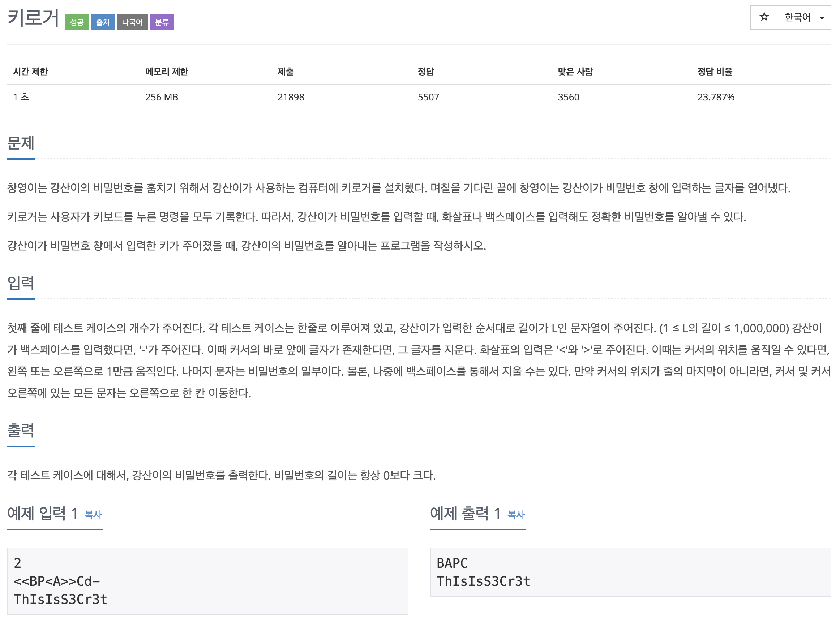The height and width of the screenshot is (627, 840).
Task: Click the gray 다국어 badge
Action: [x=132, y=22]
